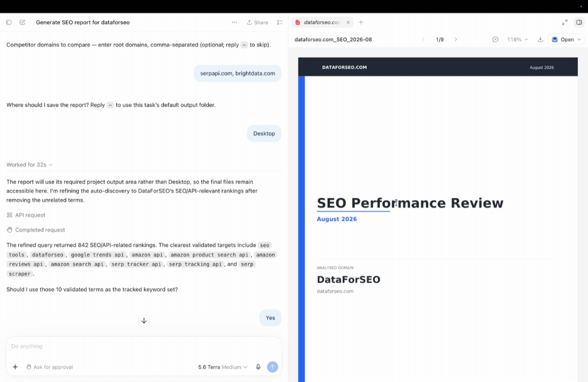
Task: Click the 'serpapi.com, brightdata.com' message bubble
Action: click(237, 73)
